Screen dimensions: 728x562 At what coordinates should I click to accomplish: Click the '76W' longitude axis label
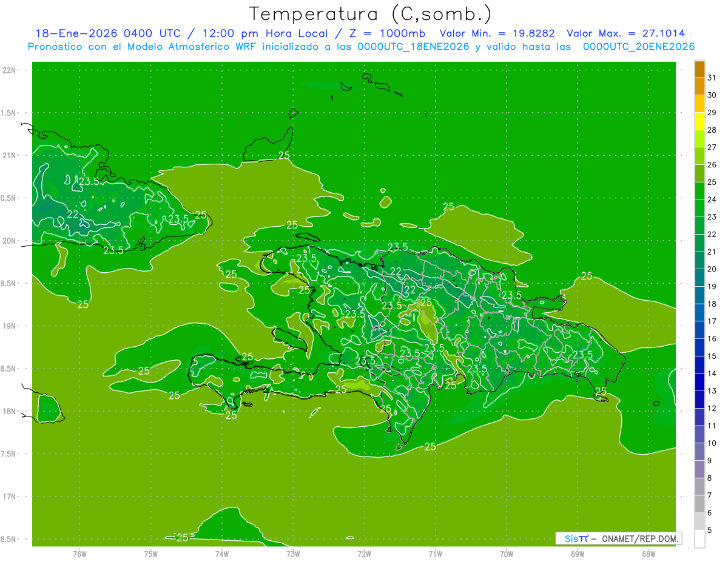79,554
